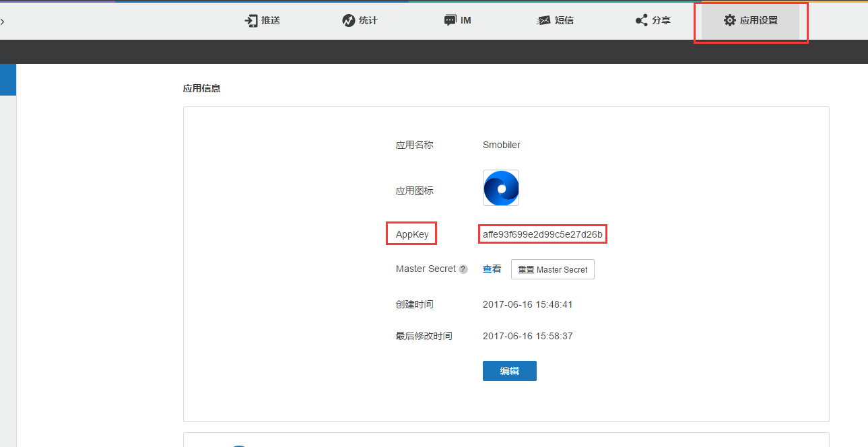
Task: Select the AppKey value string
Action: click(543, 234)
